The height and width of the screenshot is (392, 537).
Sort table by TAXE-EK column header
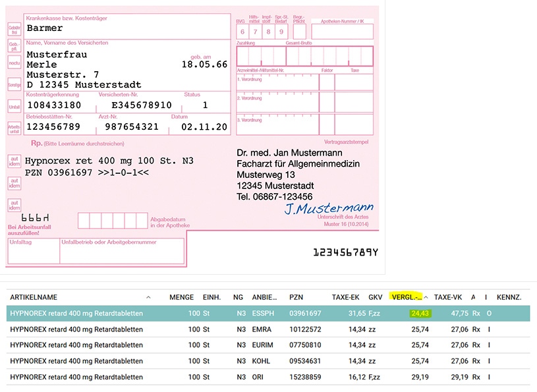(345, 297)
